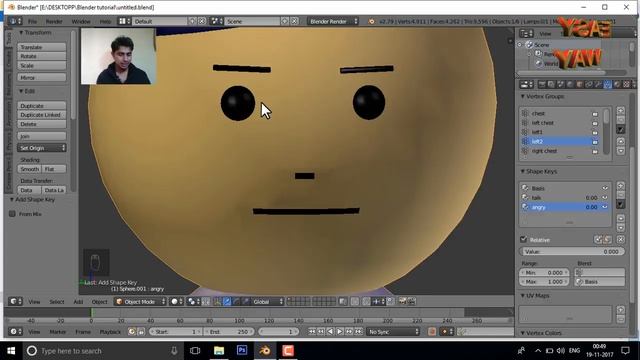Open the Global orientation dropdown
640x360 pixels.
coord(267,302)
